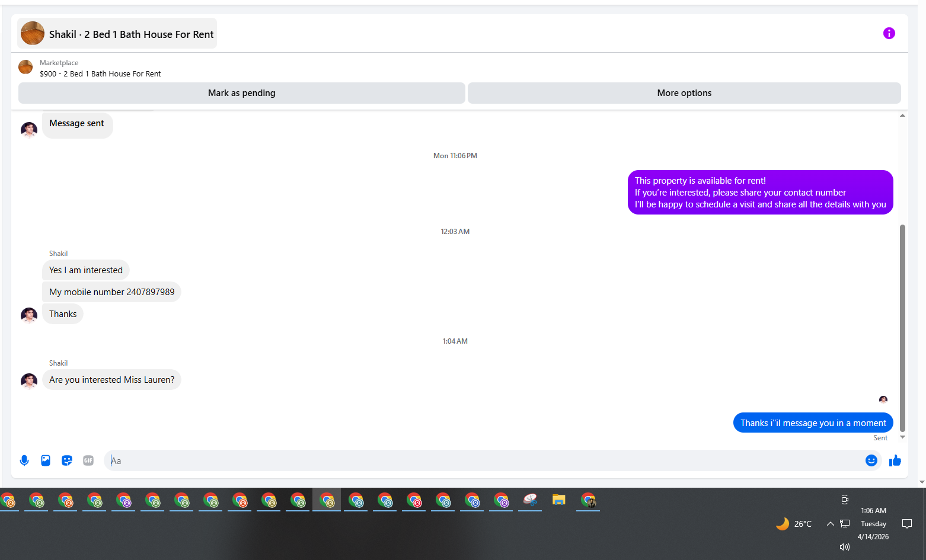This screenshot has height=560, width=926.
Task: Click the 'Mon 11:06 PM' timestamp
Action: 455,156
